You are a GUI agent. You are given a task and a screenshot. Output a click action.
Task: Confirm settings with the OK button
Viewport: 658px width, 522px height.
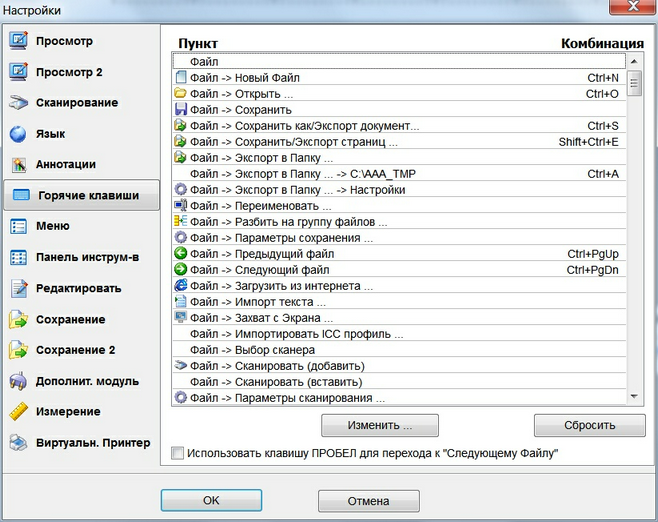click(211, 500)
